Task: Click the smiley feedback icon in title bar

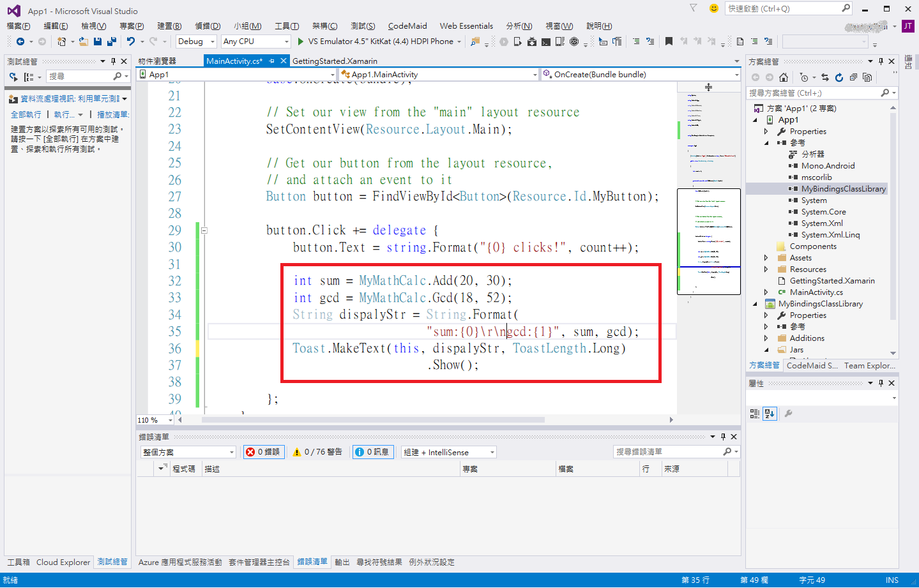Action: coord(714,8)
